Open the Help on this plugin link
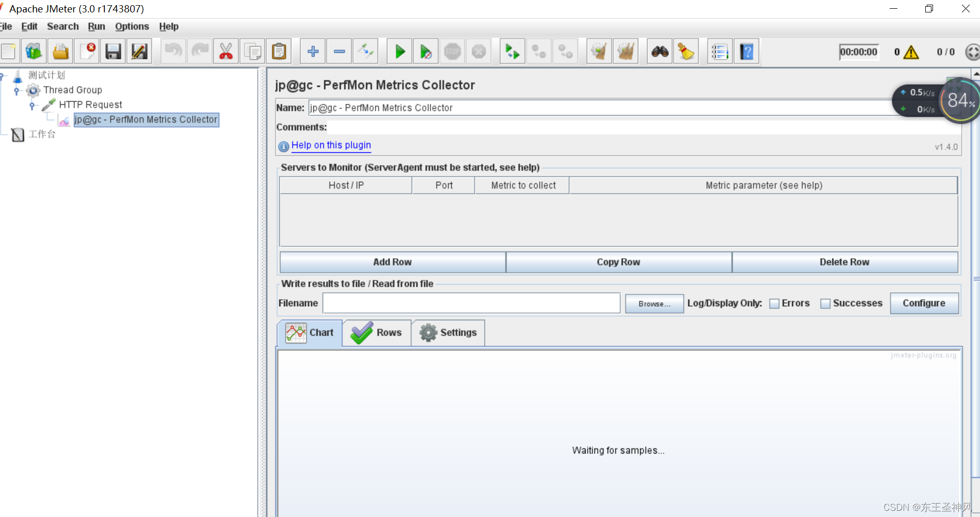Image resolution: width=980 pixels, height=517 pixels. click(x=331, y=145)
